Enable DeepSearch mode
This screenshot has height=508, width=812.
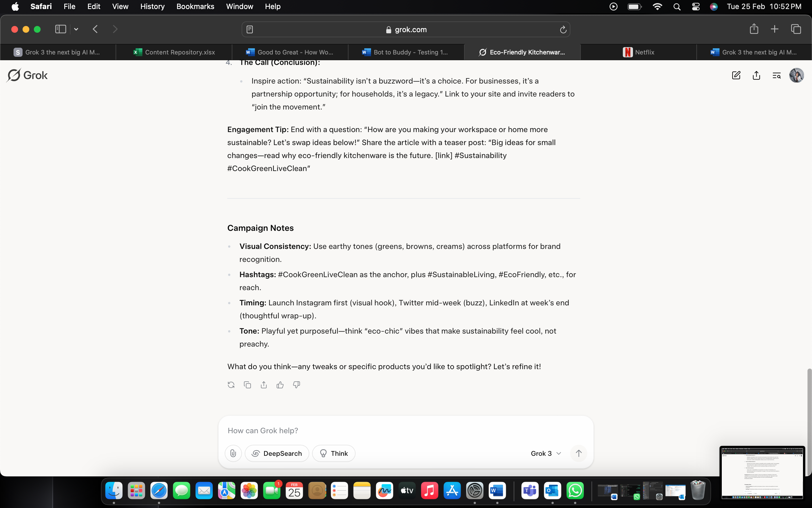tap(277, 453)
